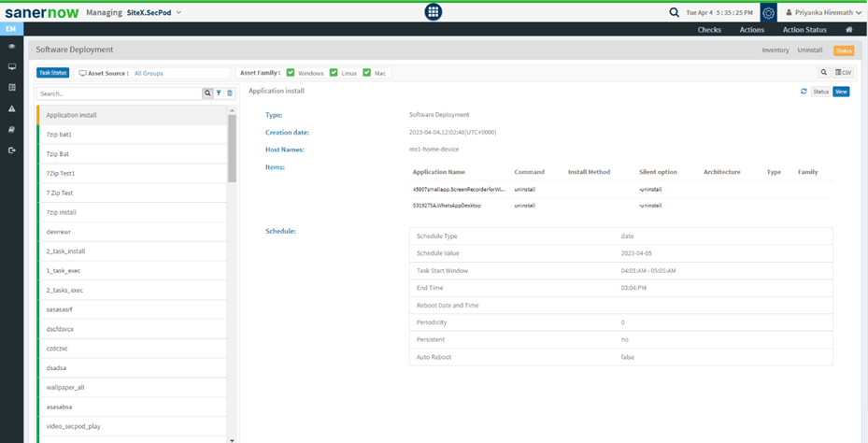Click the search icon beside task Search box
Screen dimensions: 868x443
tap(207, 93)
